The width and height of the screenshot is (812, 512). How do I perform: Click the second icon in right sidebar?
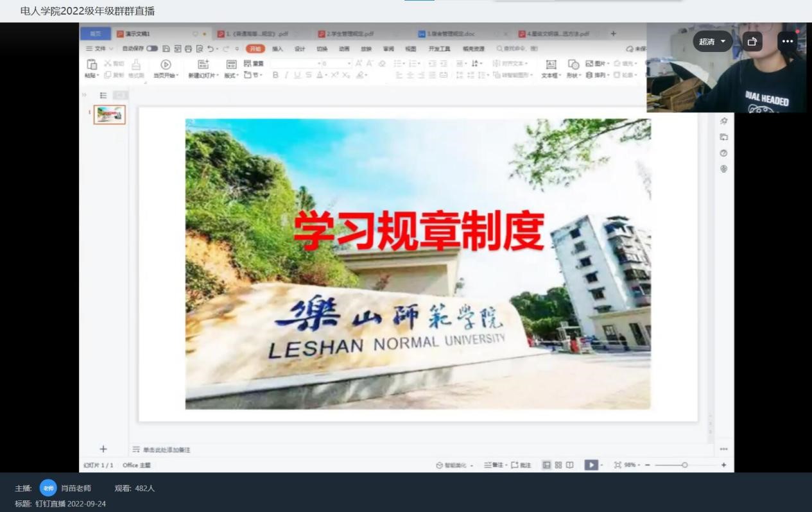point(724,137)
